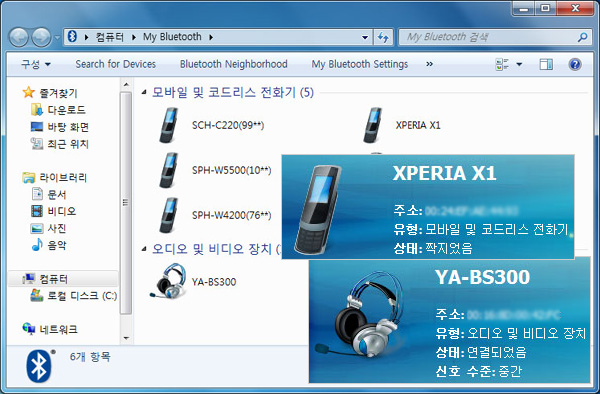Click the 다운로드 folder icon
The height and width of the screenshot is (394, 600).
(x=37, y=110)
